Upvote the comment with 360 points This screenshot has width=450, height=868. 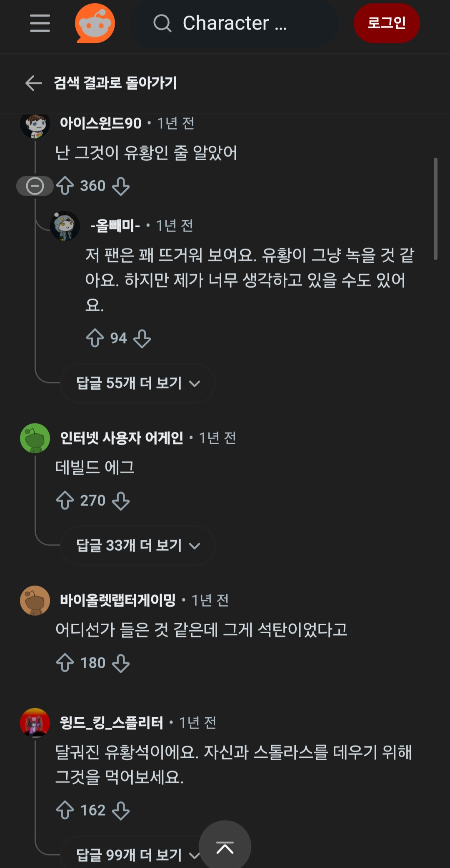tap(65, 186)
